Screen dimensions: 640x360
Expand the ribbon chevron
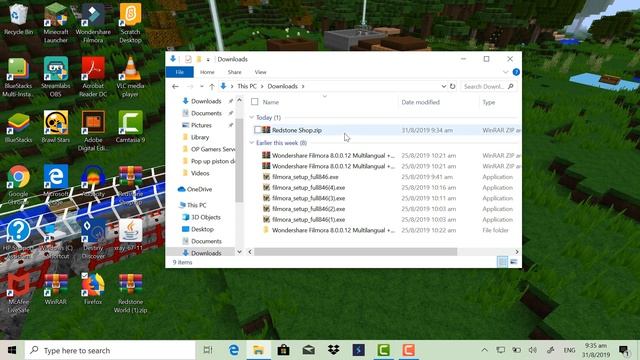[505, 72]
